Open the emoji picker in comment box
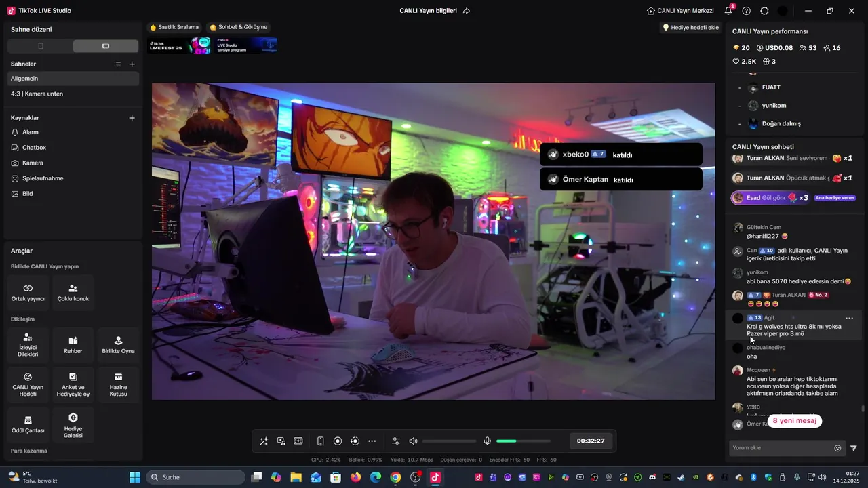 tap(837, 448)
